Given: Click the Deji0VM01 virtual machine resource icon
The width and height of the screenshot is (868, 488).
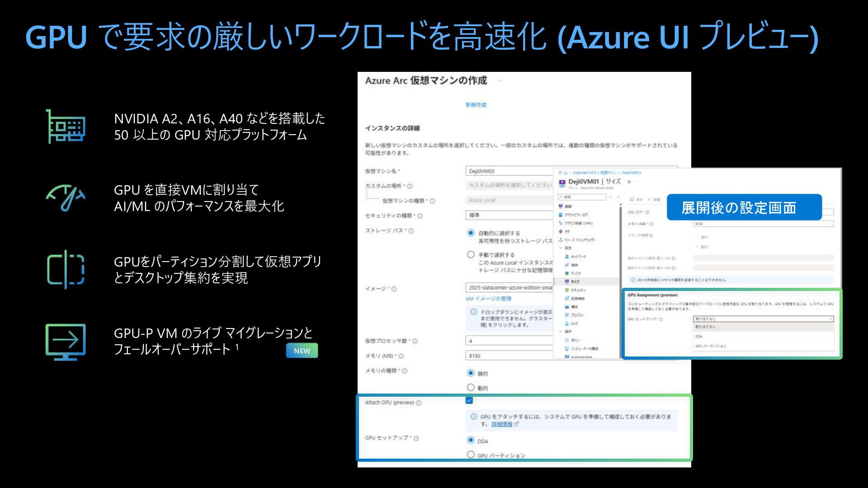Looking at the screenshot, I should click(x=562, y=183).
